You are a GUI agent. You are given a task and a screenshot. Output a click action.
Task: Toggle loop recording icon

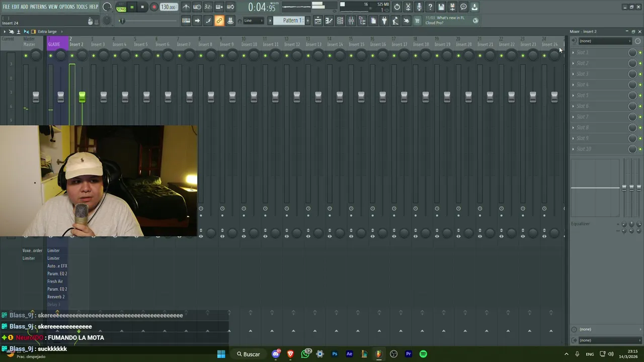(x=230, y=7)
